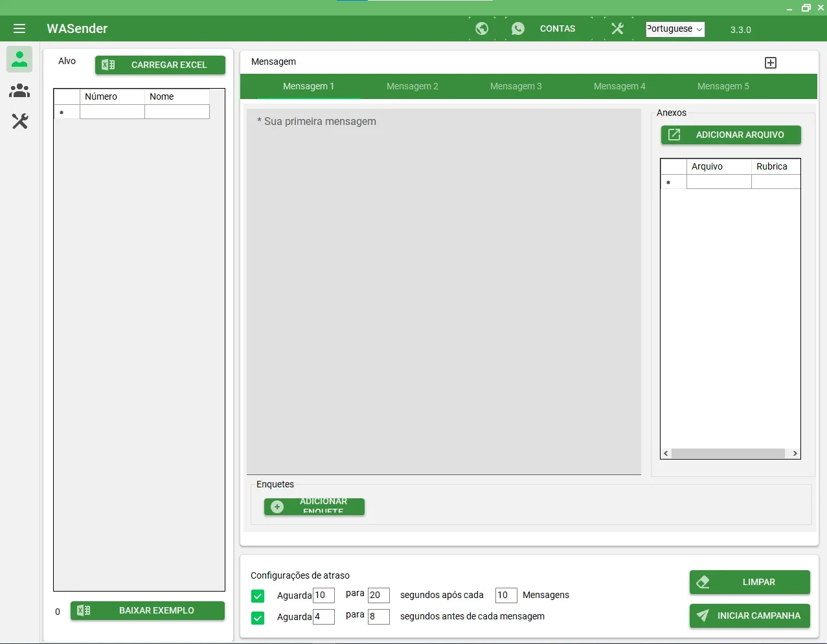This screenshot has width=827, height=644.
Task: Click the Nome column header
Action: pos(177,96)
